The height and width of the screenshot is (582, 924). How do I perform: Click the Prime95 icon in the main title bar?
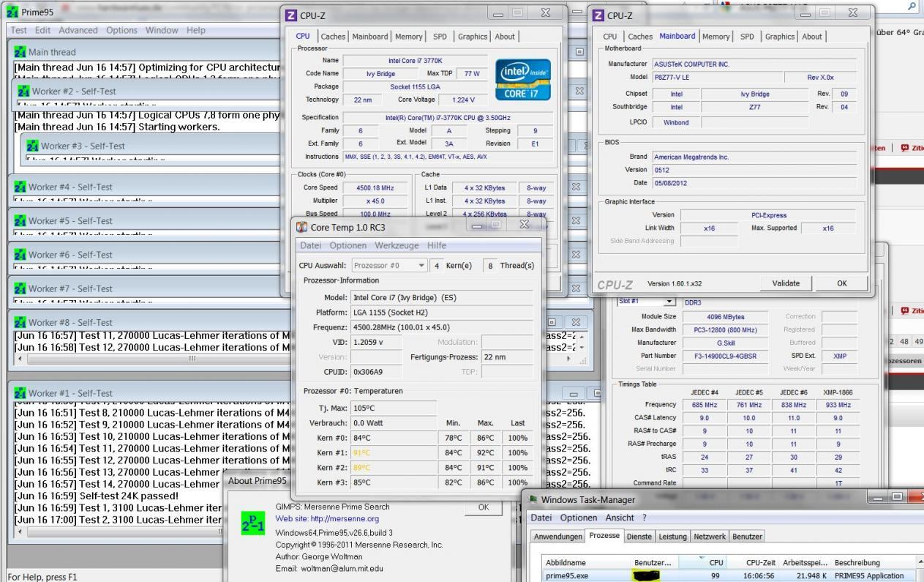pyautogui.click(x=12, y=12)
